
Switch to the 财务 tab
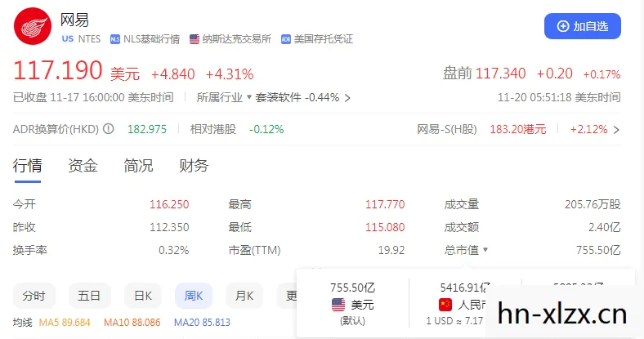194,166
